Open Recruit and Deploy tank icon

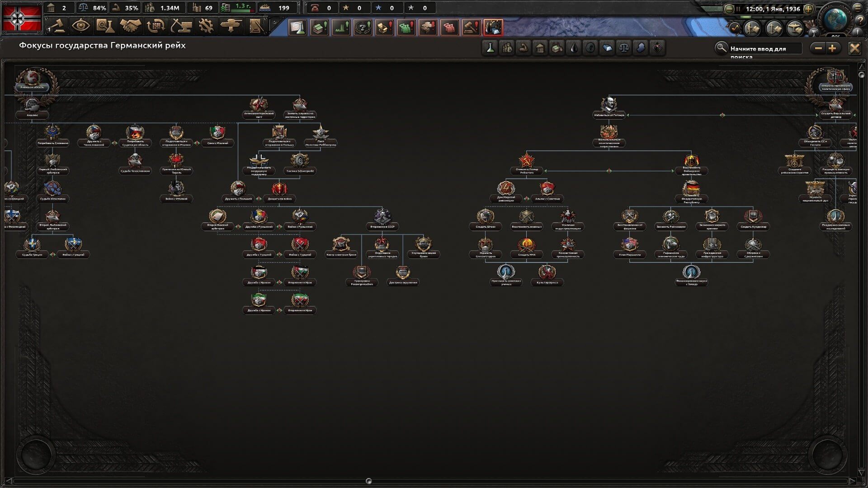coord(231,26)
